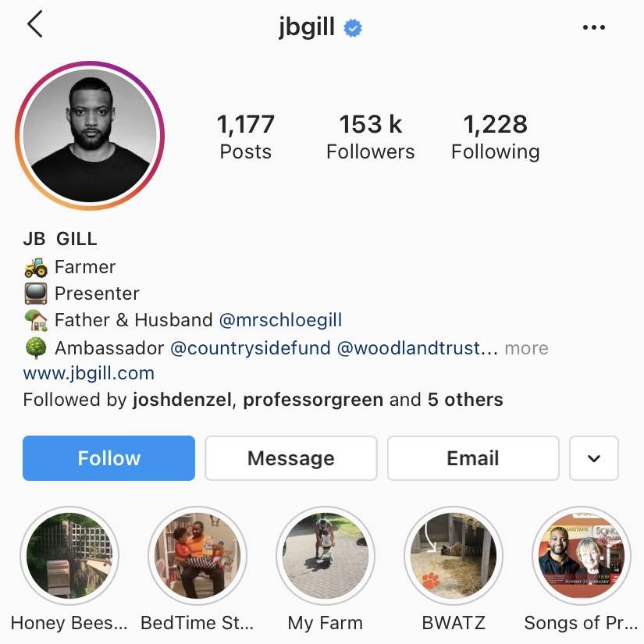
Task: Open the @countrysidefund mention link
Action: pyautogui.click(x=250, y=348)
